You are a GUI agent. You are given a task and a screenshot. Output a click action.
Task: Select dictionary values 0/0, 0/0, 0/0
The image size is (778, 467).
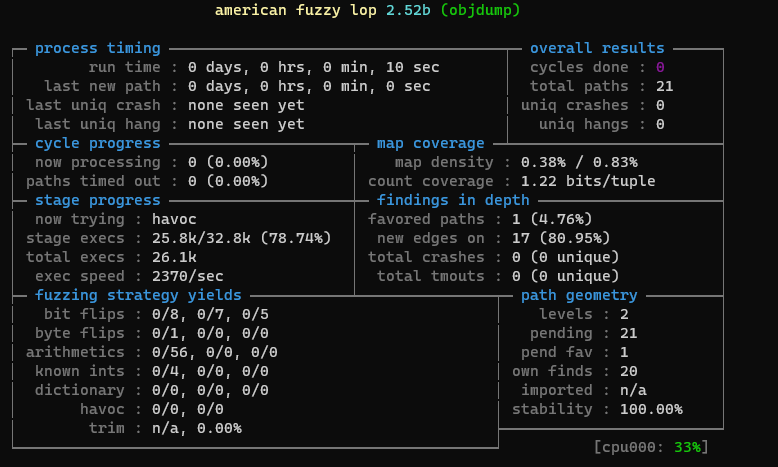(210, 390)
